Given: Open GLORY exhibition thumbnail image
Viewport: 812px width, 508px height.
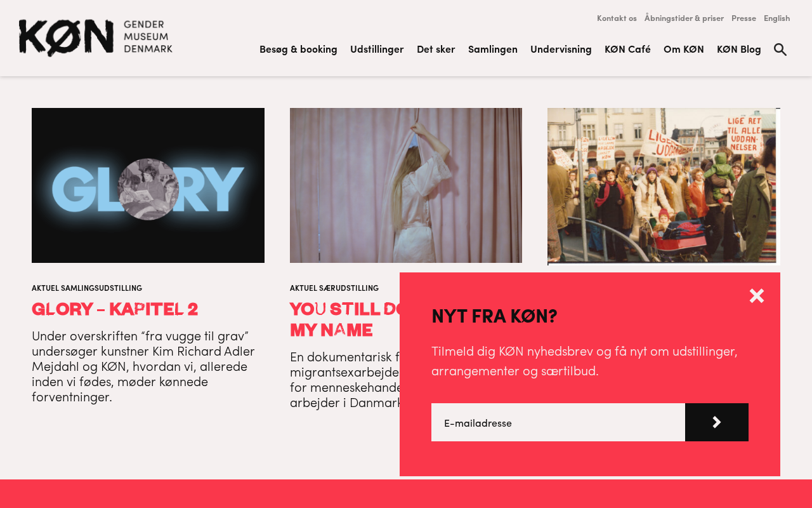Looking at the screenshot, I should [148, 185].
